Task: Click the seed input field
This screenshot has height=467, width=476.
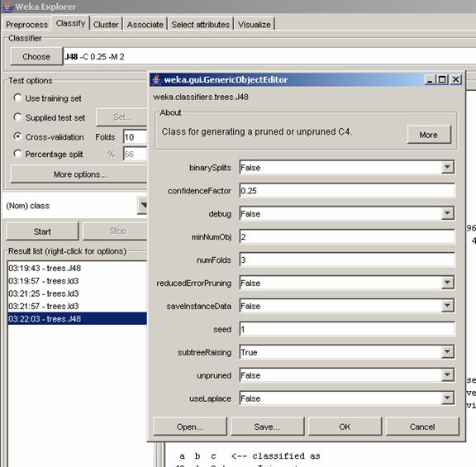Action: [347, 329]
